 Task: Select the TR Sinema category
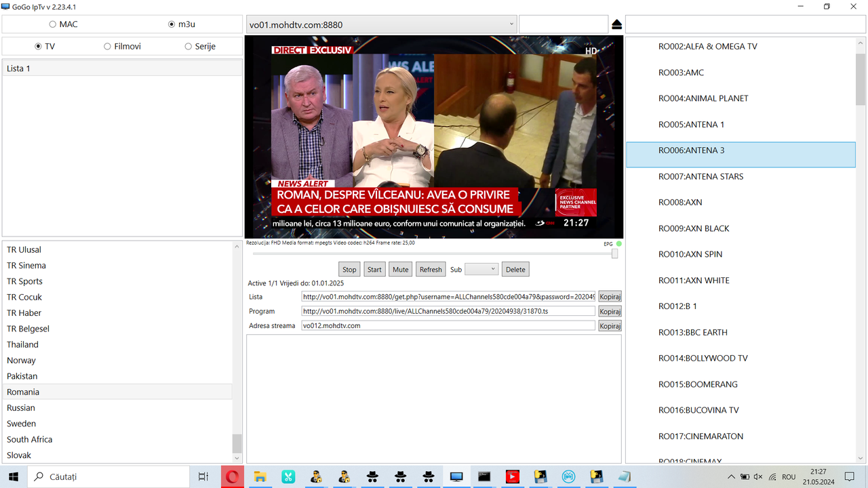tap(117, 266)
